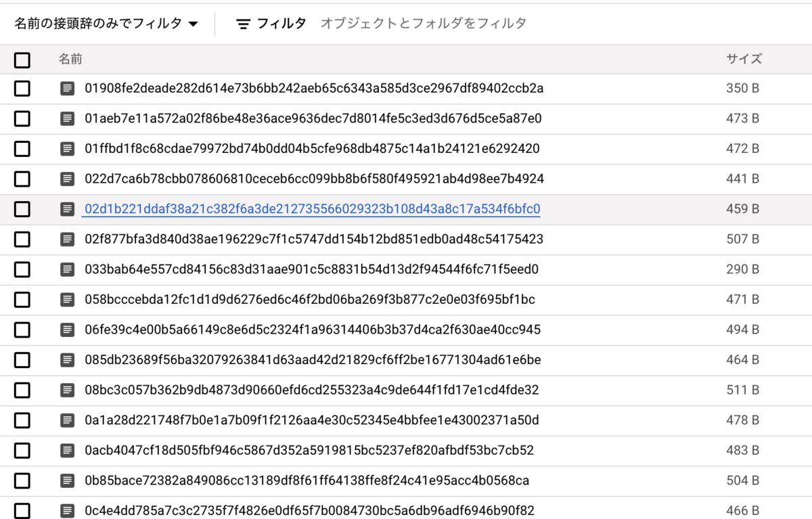Click the file icon of 0a1a28d221748
Viewport: 812px width, 519px height.
[x=67, y=420]
